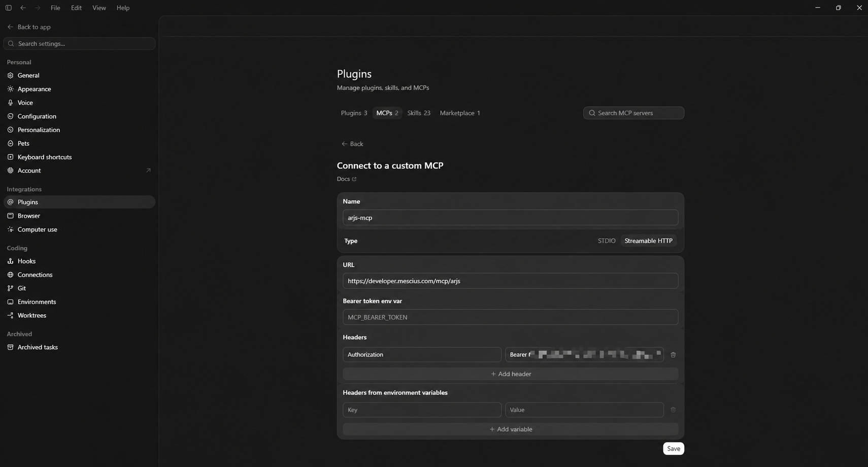Open the File menu
The image size is (868, 467).
point(55,8)
